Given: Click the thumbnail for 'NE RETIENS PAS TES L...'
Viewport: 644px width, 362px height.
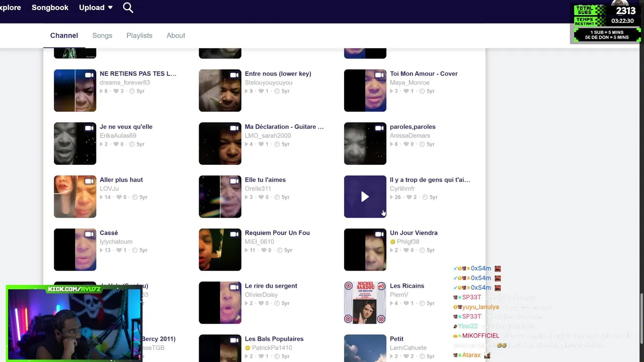Looking at the screenshot, I should (x=75, y=90).
